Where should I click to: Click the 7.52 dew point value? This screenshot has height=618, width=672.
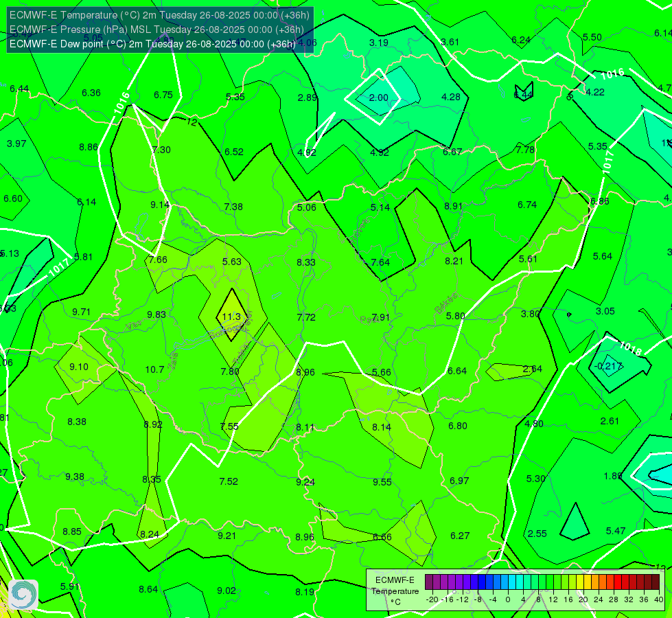229,481
